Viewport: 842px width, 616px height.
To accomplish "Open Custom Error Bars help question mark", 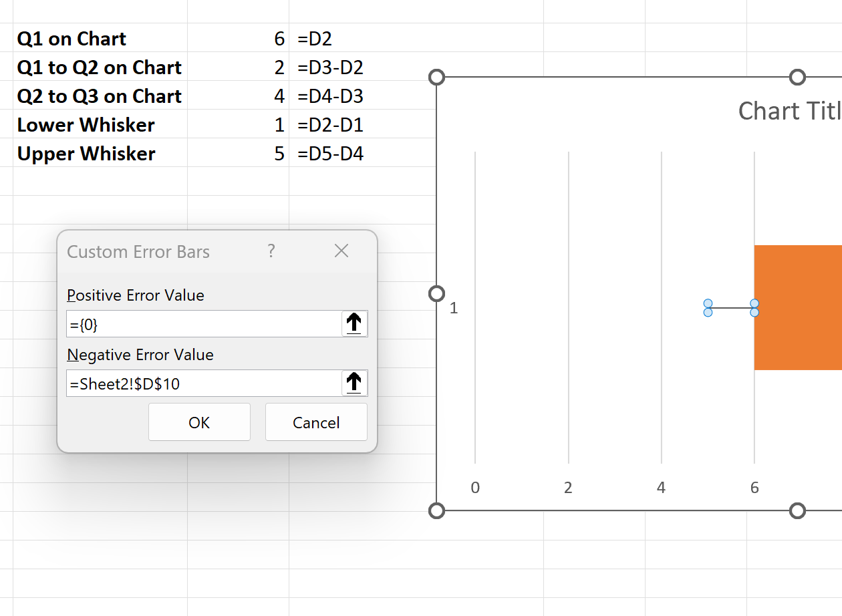I will click(271, 251).
